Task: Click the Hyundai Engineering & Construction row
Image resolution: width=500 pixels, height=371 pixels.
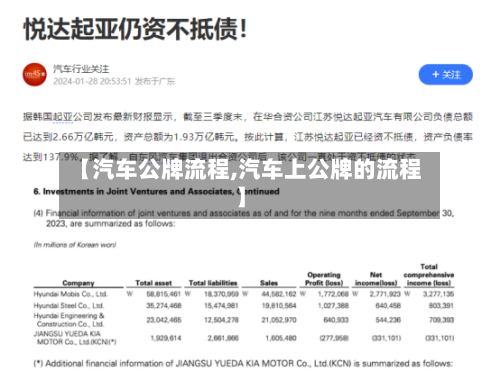Action: click(x=244, y=320)
